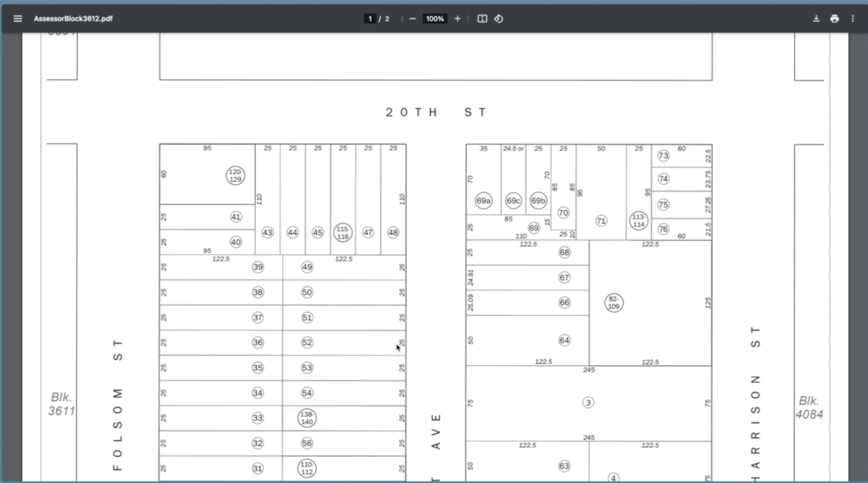Print the PDF document
The width and height of the screenshot is (868, 483).
[x=834, y=19]
